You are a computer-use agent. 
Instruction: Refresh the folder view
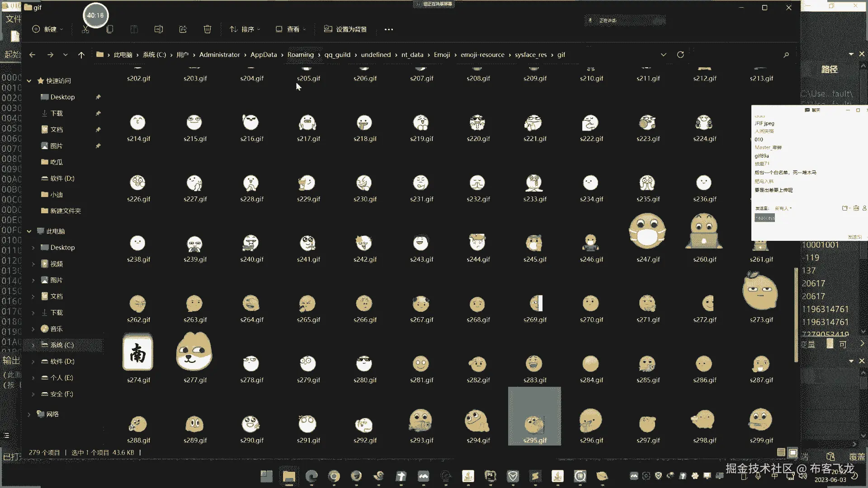point(680,55)
